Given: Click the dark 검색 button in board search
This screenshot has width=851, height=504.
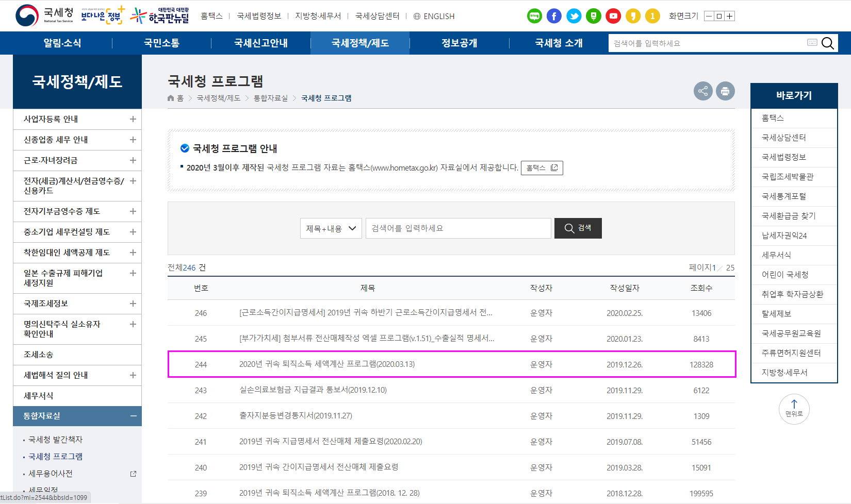Looking at the screenshot, I should [578, 228].
